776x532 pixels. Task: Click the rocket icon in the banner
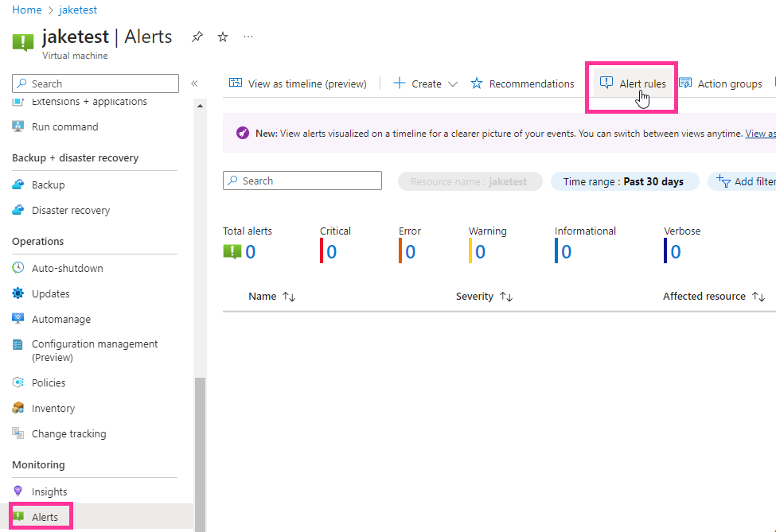(x=243, y=133)
